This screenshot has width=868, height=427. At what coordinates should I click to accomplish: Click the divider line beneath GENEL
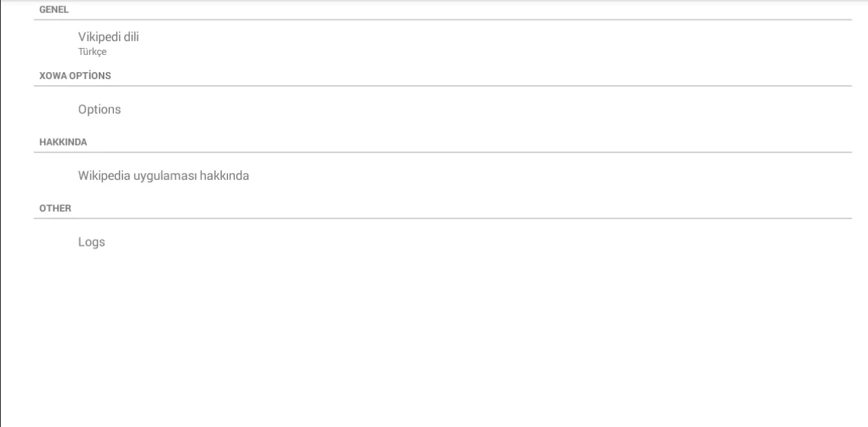coord(443,19)
